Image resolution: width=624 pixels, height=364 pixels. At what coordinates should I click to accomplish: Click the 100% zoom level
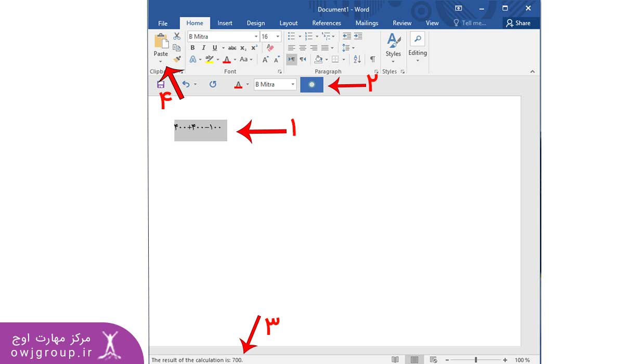click(522, 360)
